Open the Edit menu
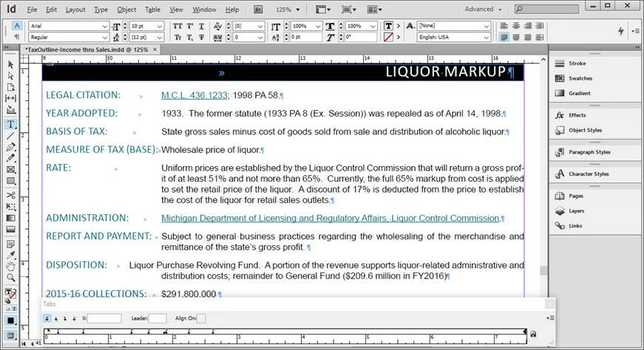Image resolution: width=644 pixels, height=350 pixels. tap(51, 10)
